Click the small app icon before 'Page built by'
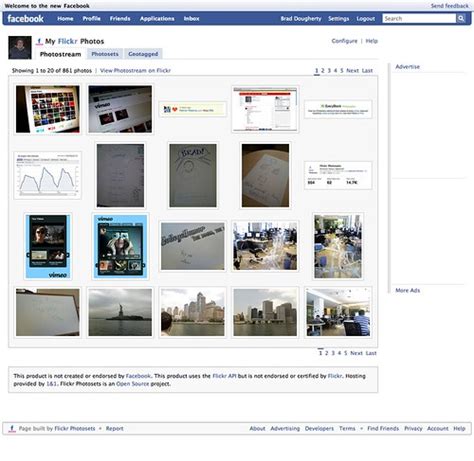The height and width of the screenshot is (461, 474). tap(12, 429)
